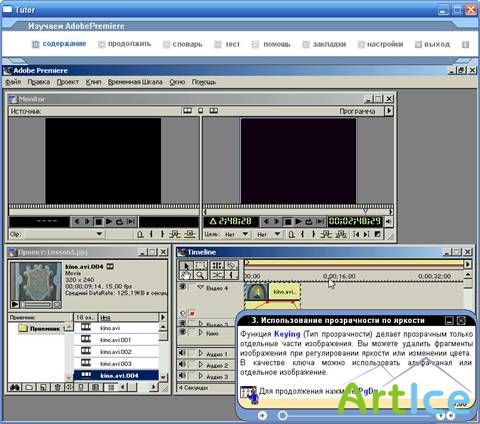Play the source clip in Monitor

(109, 221)
